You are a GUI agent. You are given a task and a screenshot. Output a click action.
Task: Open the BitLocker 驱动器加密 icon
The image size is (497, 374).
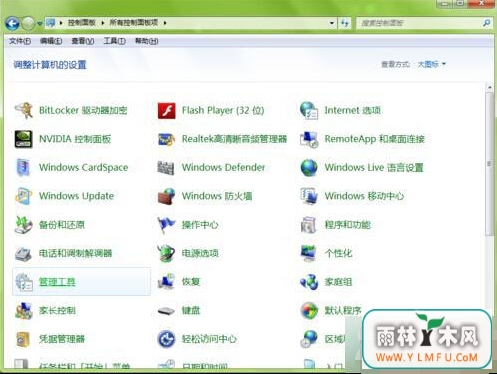pyautogui.click(x=24, y=110)
